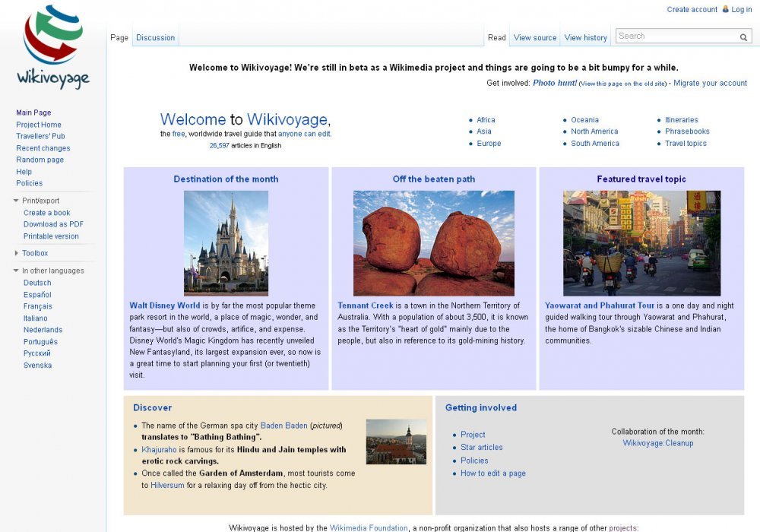760x532 pixels.
Task: Click the search magnifier icon
Action: pos(743,36)
